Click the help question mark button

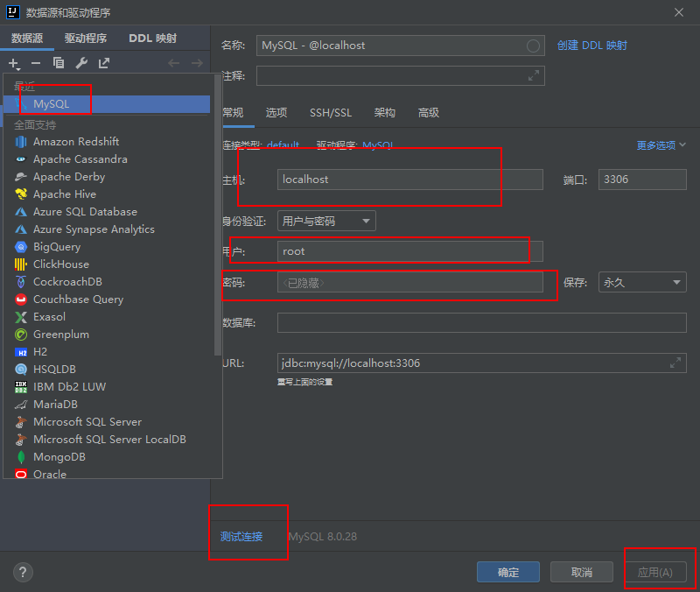click(x=23, y=573)
